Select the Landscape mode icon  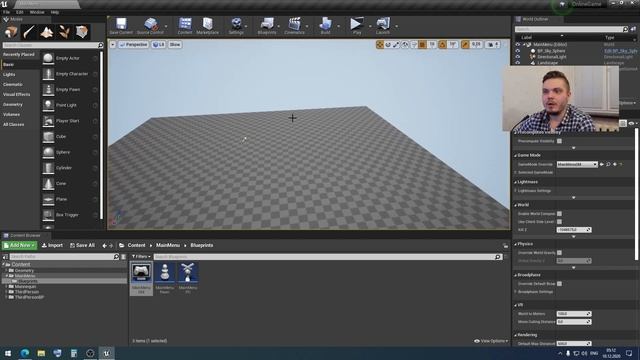(47, 32)
